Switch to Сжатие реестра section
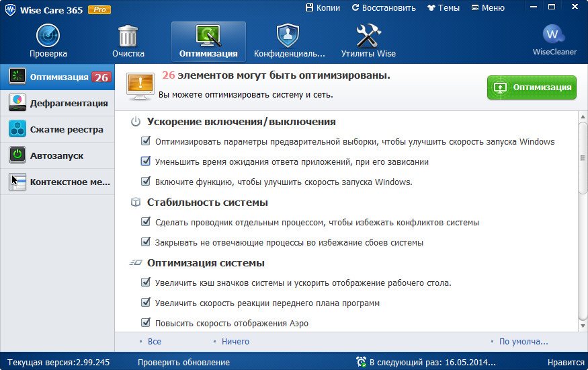 (x=57, y=129)
